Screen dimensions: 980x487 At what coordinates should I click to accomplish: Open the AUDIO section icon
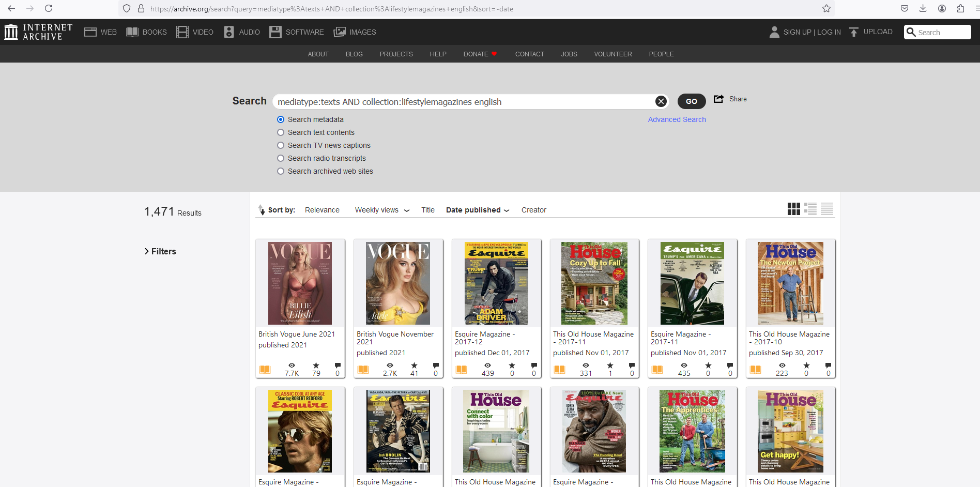coord(229,32)
